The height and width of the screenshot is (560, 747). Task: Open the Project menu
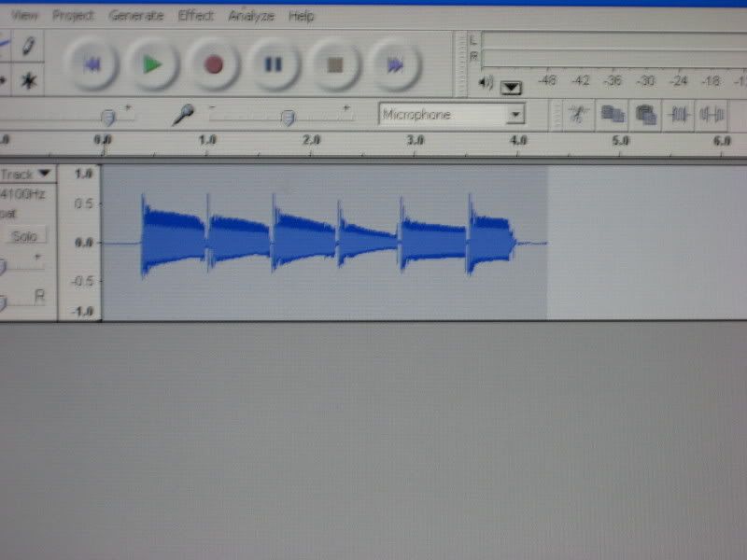tap(73, 16)
